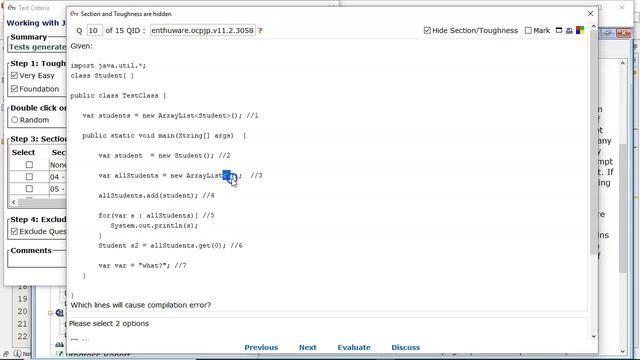
Task: Click code line marked //3
Action: coord(180,176)
